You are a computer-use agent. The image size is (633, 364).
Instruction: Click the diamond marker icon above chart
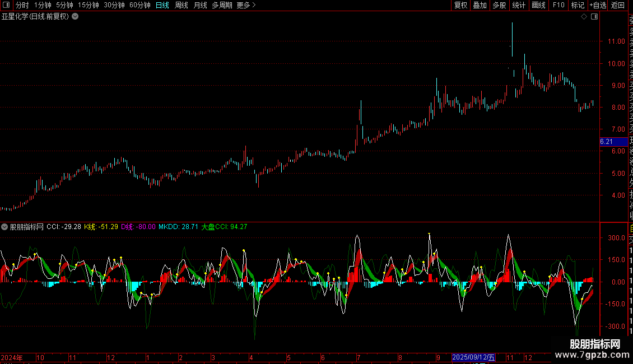tap(584, 17)
